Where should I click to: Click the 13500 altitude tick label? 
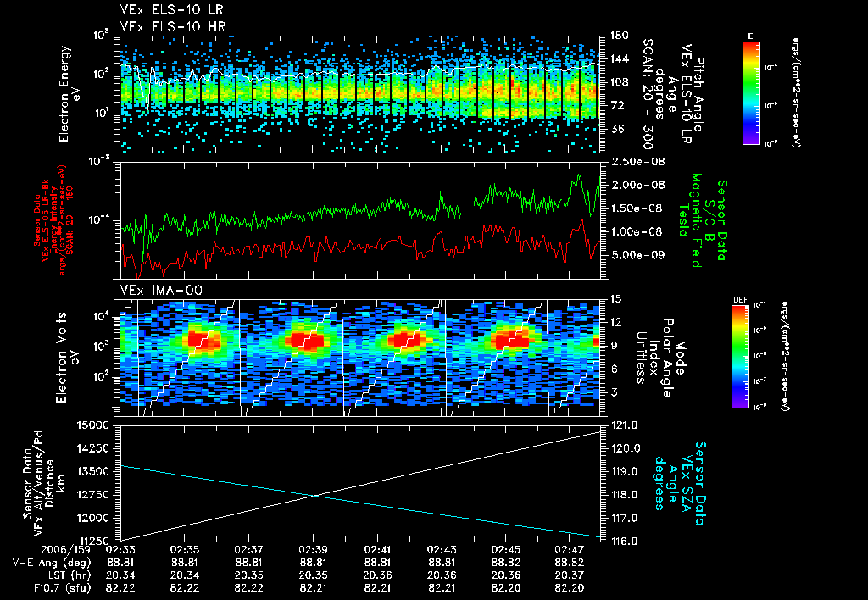coord(92,471)
